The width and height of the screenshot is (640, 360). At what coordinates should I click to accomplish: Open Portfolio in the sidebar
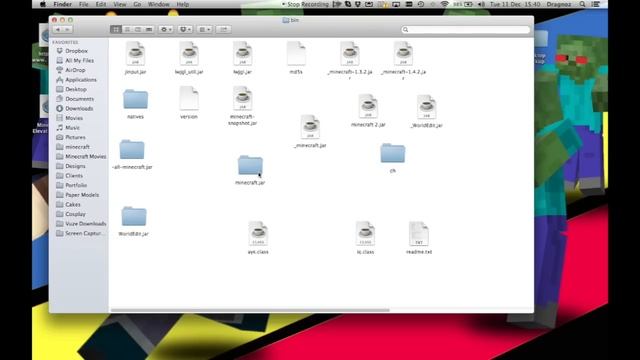76,185
